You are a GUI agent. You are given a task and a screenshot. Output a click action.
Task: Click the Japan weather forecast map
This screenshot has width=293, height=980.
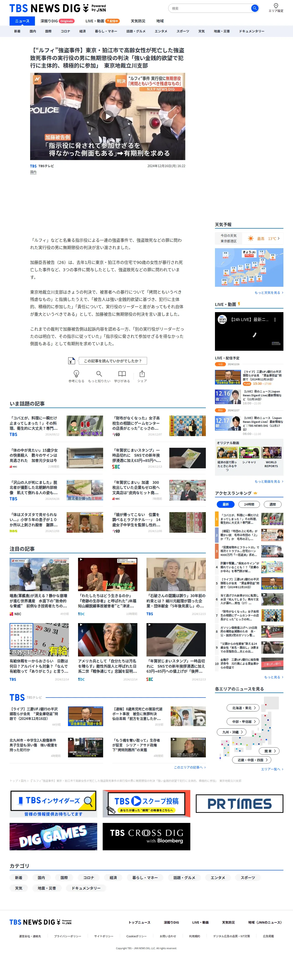coord(249,267)
